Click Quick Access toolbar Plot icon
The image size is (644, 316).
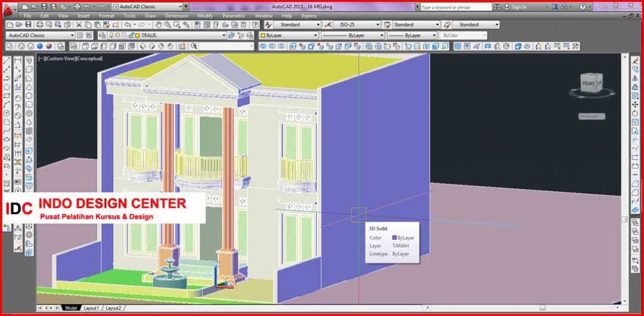click(x=77, y=6)
